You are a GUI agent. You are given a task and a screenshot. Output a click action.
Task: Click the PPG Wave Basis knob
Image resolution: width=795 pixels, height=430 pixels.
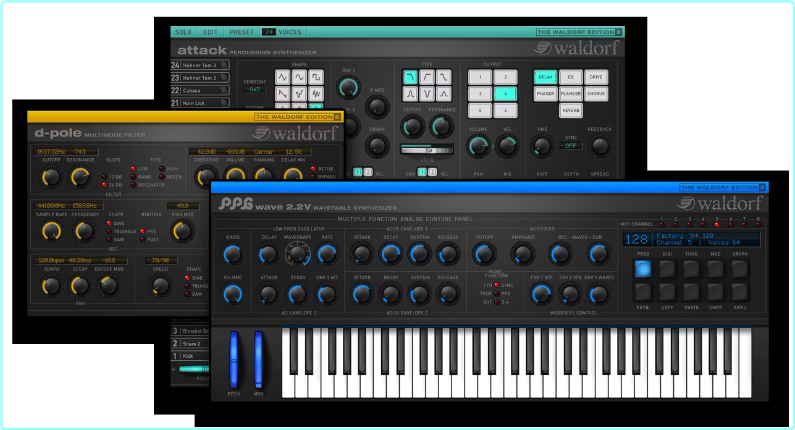pyautogui.click(x=233, y=254)
